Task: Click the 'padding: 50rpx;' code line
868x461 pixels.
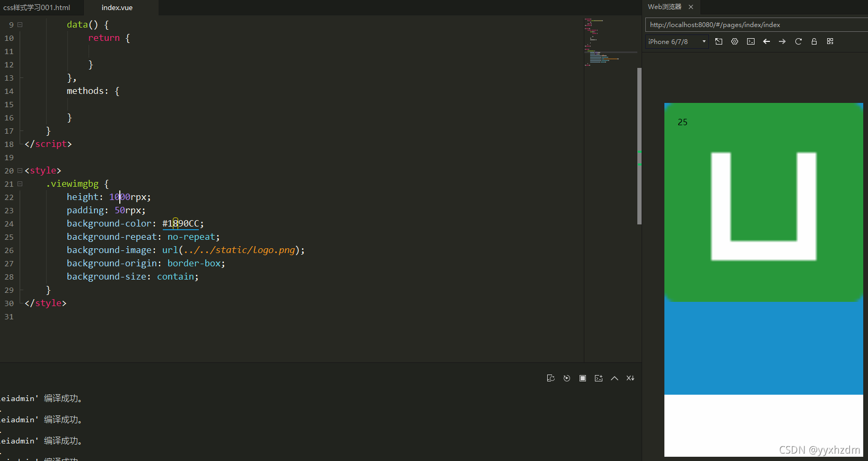Action: coord(106,210)
